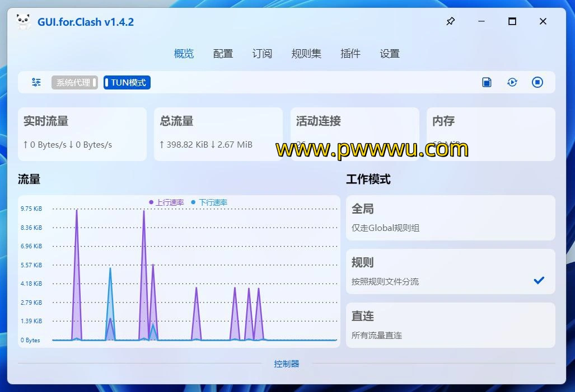This screenshot has width=575, height=392.
Task: Click the realtime value "0 Bytes/s" upload and download
Action: [68, 145]
